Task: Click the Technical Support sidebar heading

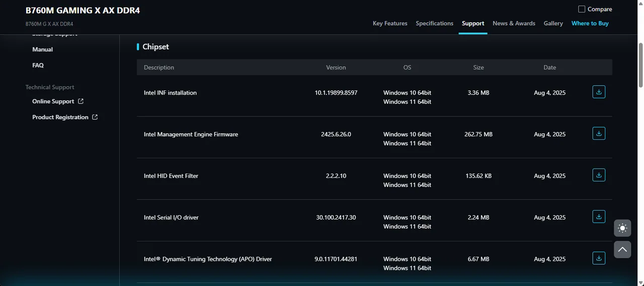Action: pyautogui.click(x=50, y=87)
